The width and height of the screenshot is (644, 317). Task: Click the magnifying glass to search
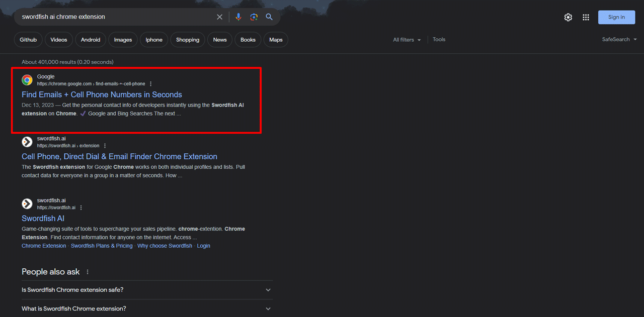tap(269, 17)
